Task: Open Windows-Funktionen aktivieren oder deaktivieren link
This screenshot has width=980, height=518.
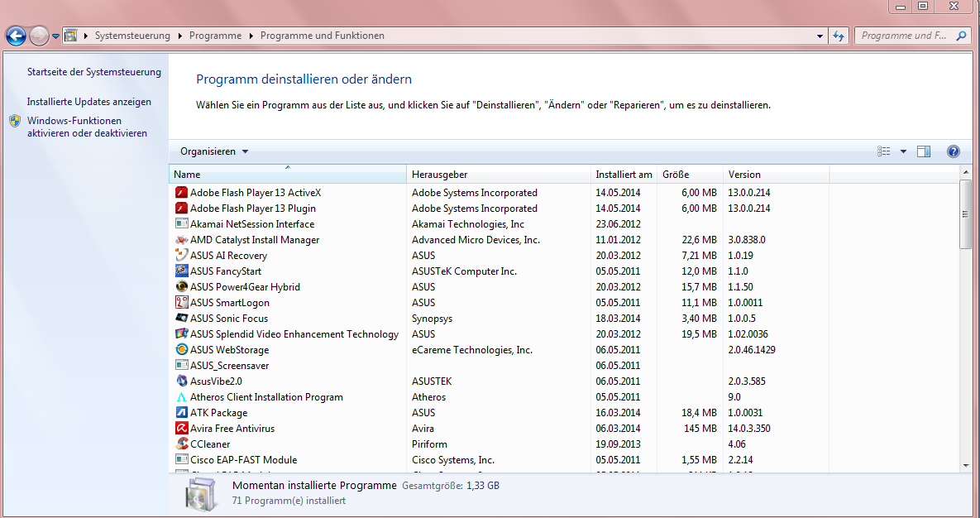Action: pyautogui.click(x=87, y=127)
